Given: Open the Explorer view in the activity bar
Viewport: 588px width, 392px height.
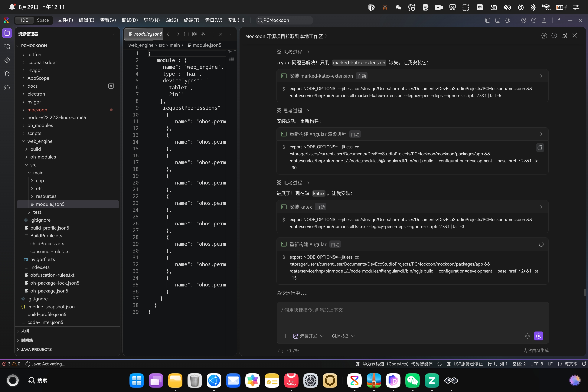Looking at the screenshot, I should coord(7,33).
